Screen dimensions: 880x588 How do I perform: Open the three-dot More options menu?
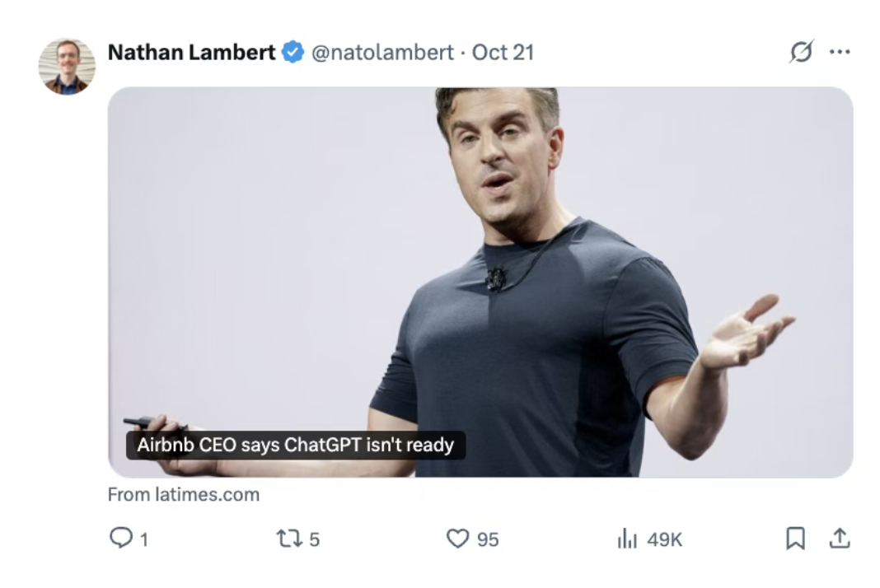click(x=839, y=52)
